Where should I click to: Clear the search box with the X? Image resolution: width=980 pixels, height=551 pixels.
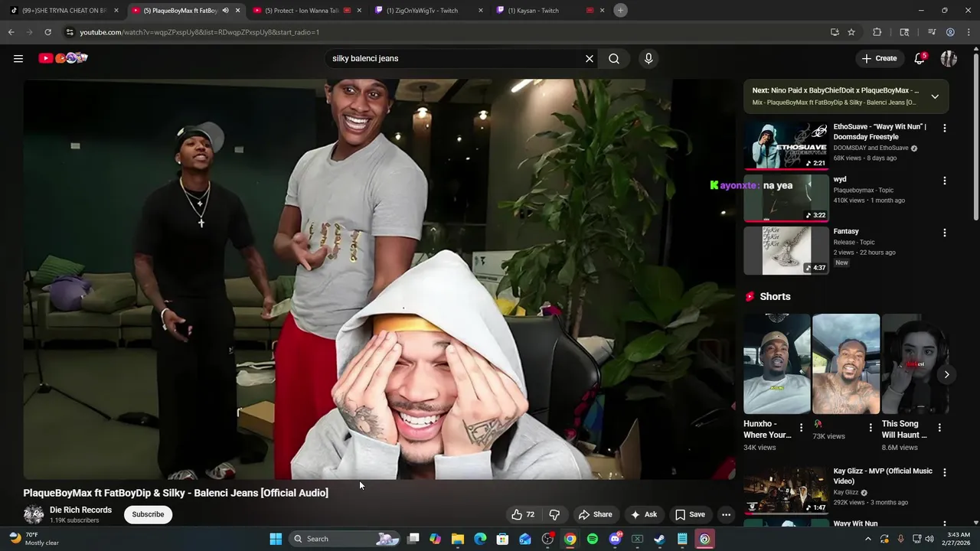(x=590, y=58)
